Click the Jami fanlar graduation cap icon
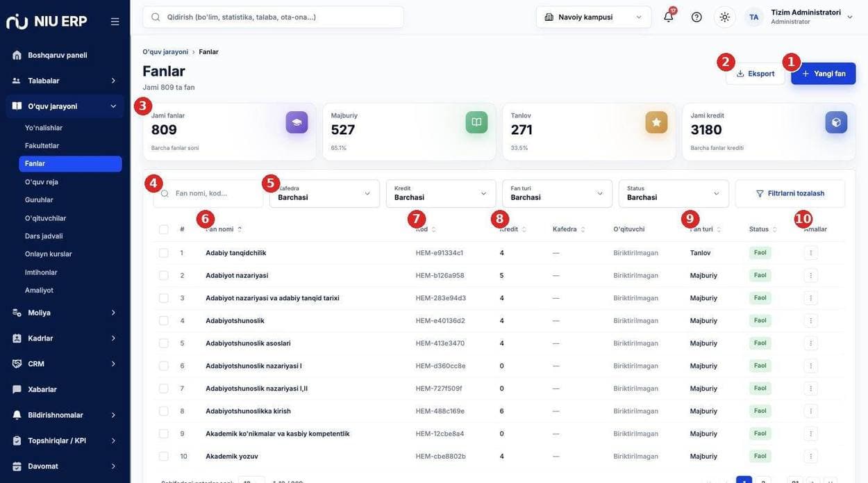The width and height of the screenshot is (868, 483). point(297,122)
